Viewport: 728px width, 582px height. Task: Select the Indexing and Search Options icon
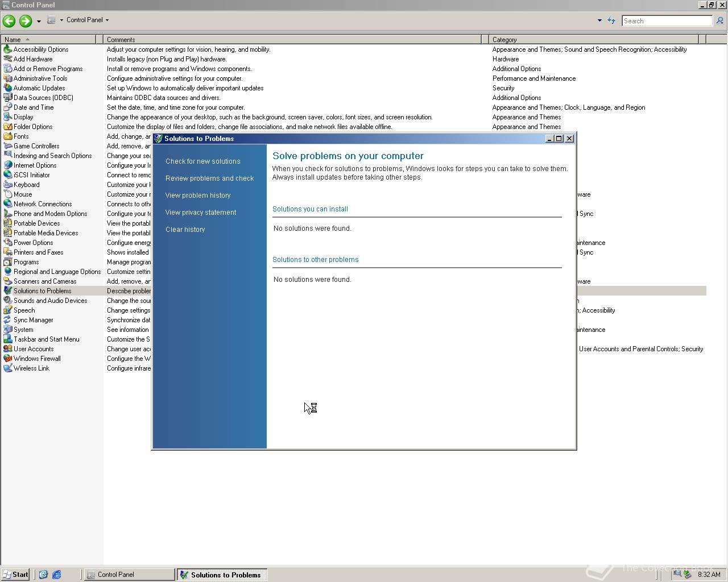8,156
